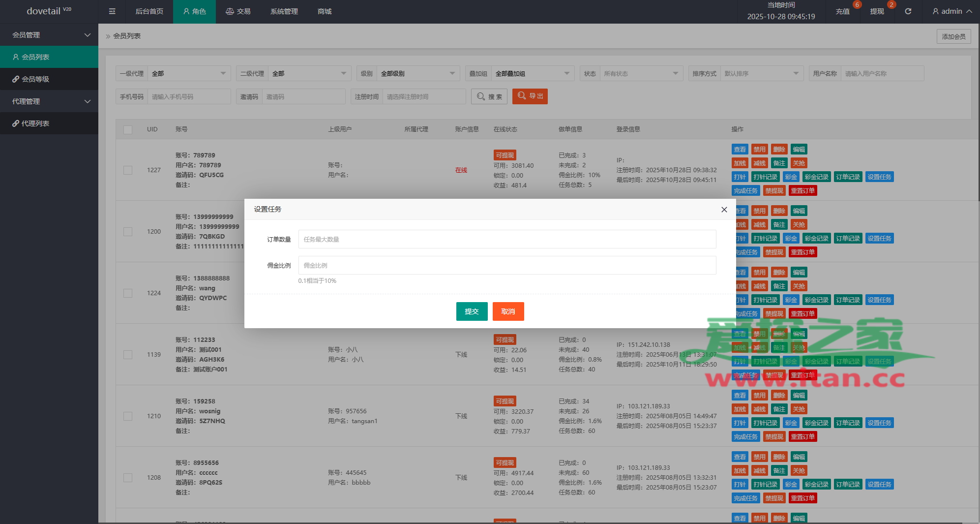Open 会员等级 in the sidebar

click(35, 79)
